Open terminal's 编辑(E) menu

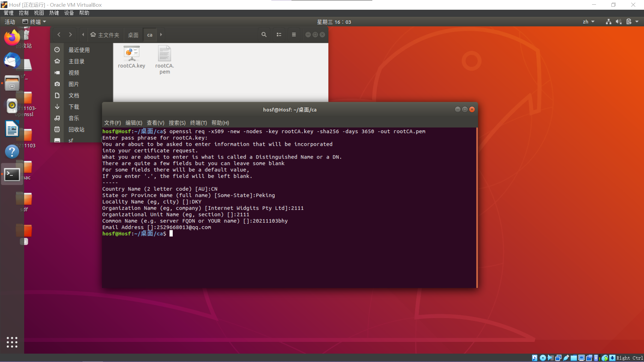[134, 123]
